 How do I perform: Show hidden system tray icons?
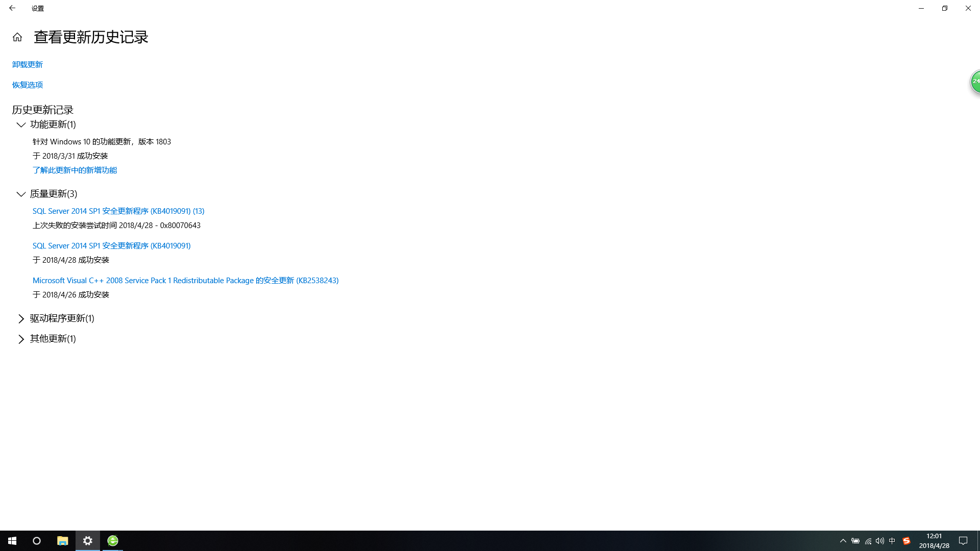[x=843, y=541]
